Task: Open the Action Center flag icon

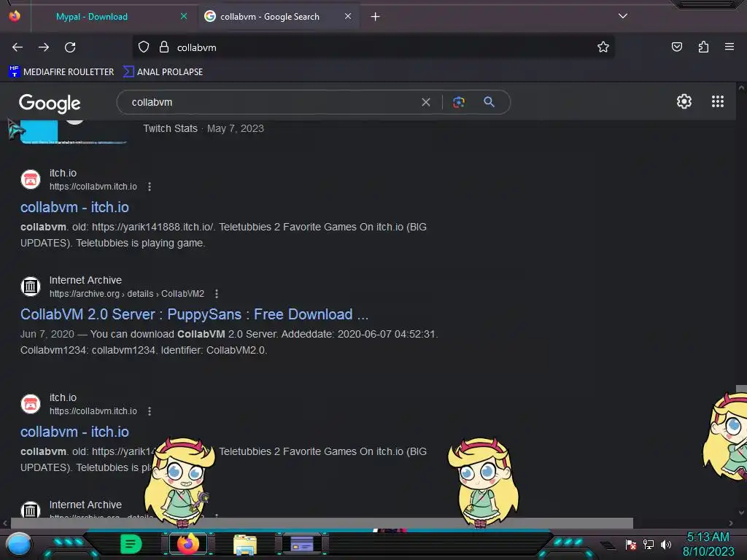Action: click(x=631, y=544)
